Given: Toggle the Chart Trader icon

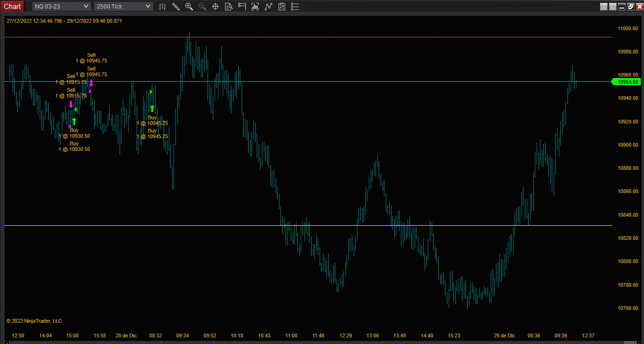Looking at the screenshot, I should (x=242, y=7).
